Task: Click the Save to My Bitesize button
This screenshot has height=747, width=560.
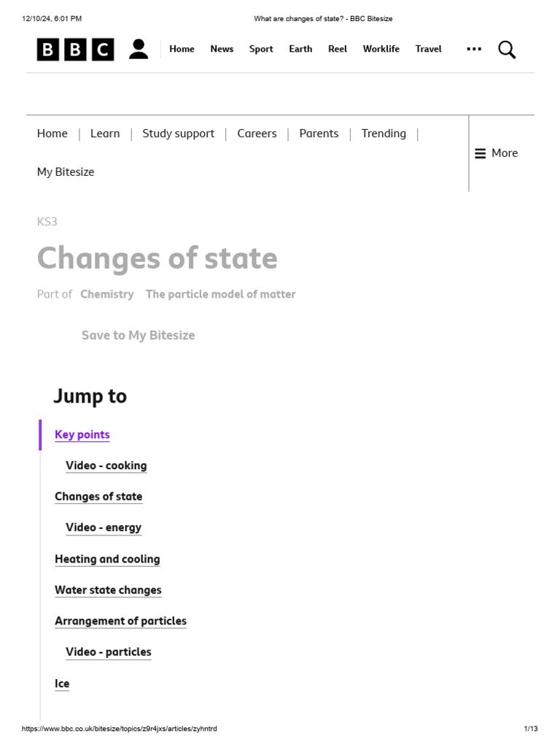Action: (x=138, y=336)
